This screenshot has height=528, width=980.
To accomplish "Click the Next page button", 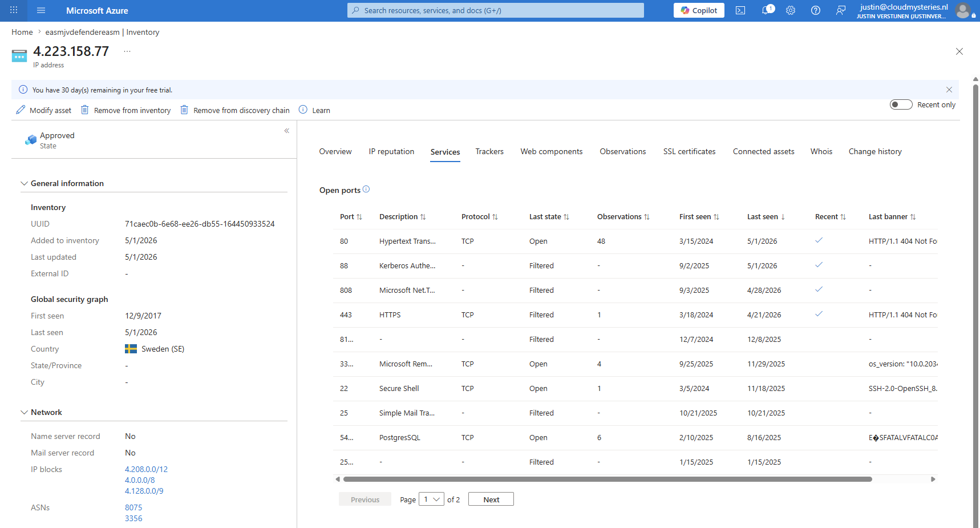I will (491, 499).
